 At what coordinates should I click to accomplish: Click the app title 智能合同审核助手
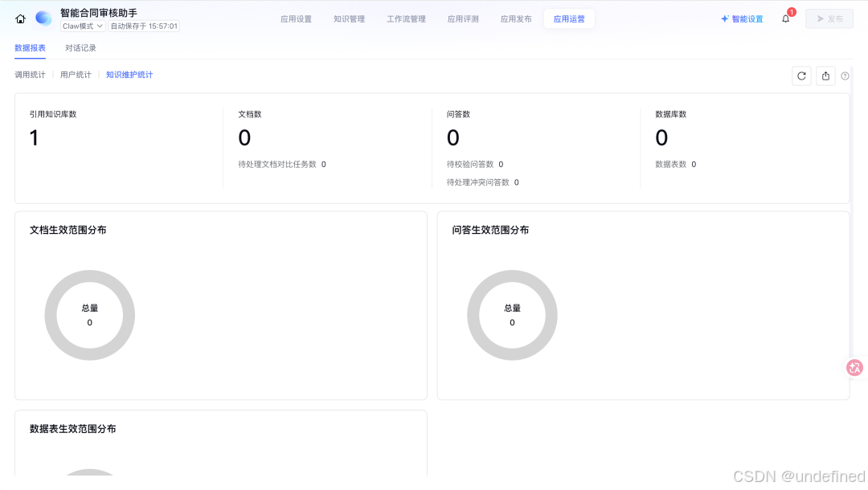click(x=99, y=12)
